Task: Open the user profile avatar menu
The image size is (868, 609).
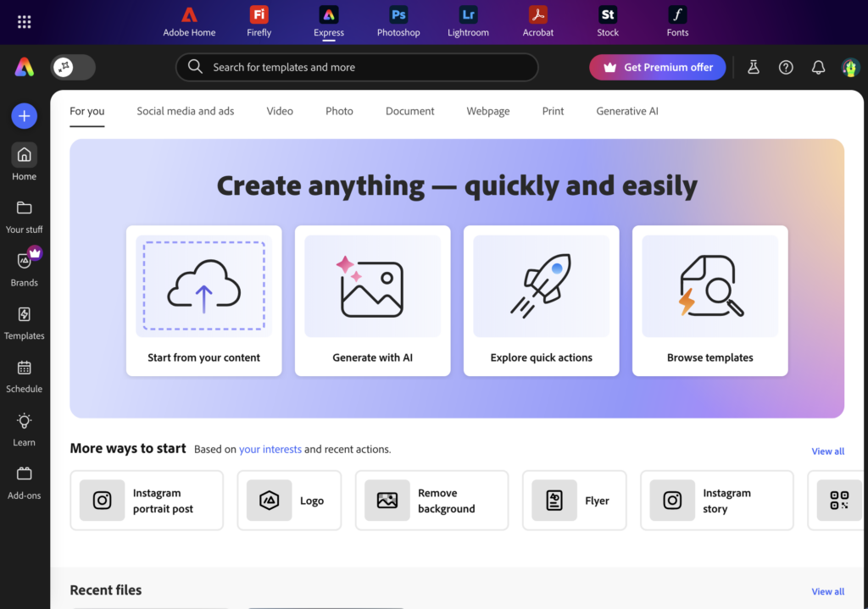Action: point(850,68)
